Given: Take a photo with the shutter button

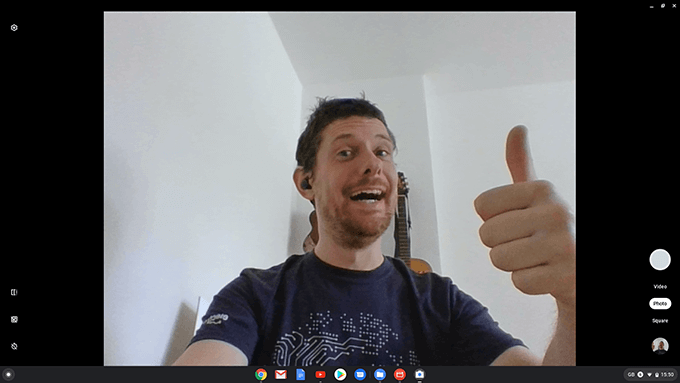Looking at the screenshot, I should tap(660, 259).
